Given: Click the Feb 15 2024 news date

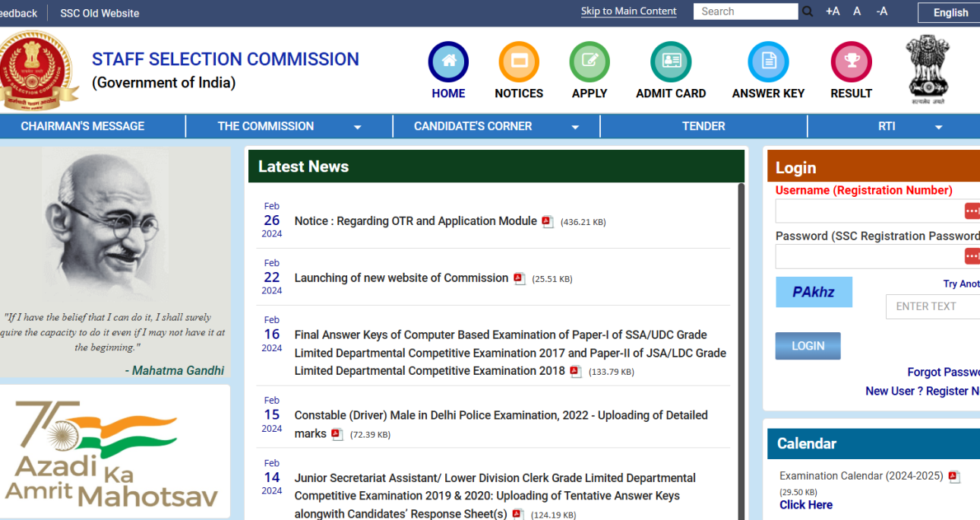Looking at the screenshot, I should pyautogui.click(x=272, y=414).
